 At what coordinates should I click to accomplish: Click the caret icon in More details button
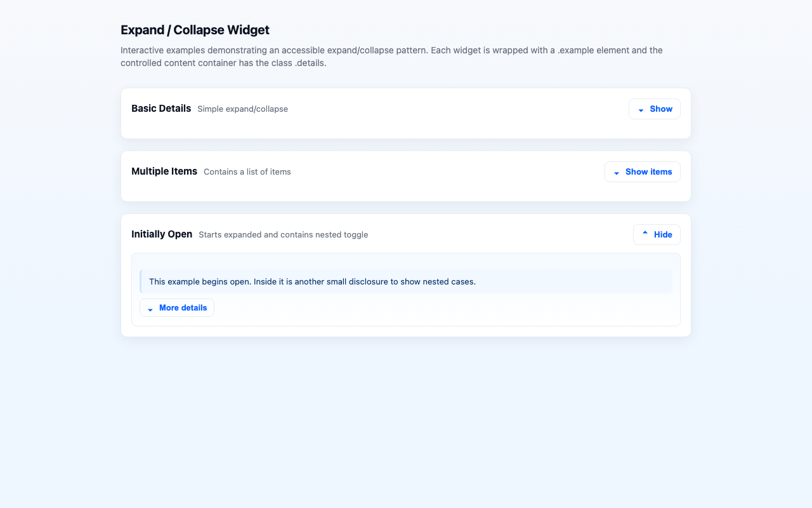[x=150, y=309]
